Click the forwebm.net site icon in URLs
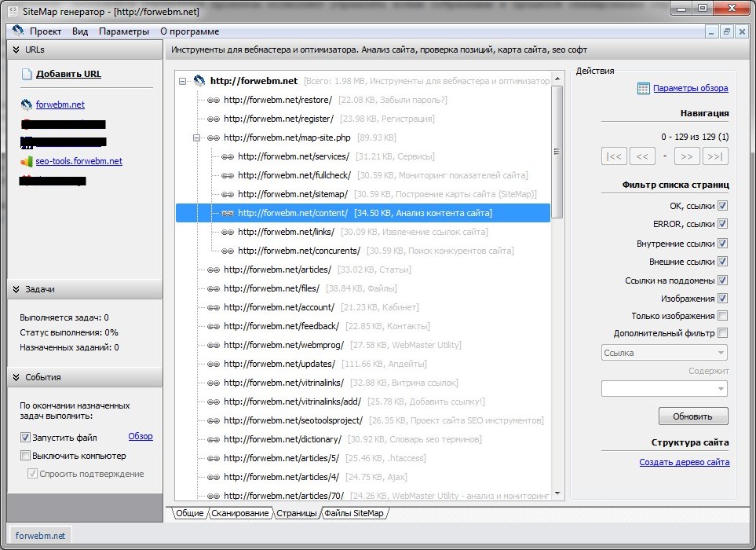 [x=27, y=104]
